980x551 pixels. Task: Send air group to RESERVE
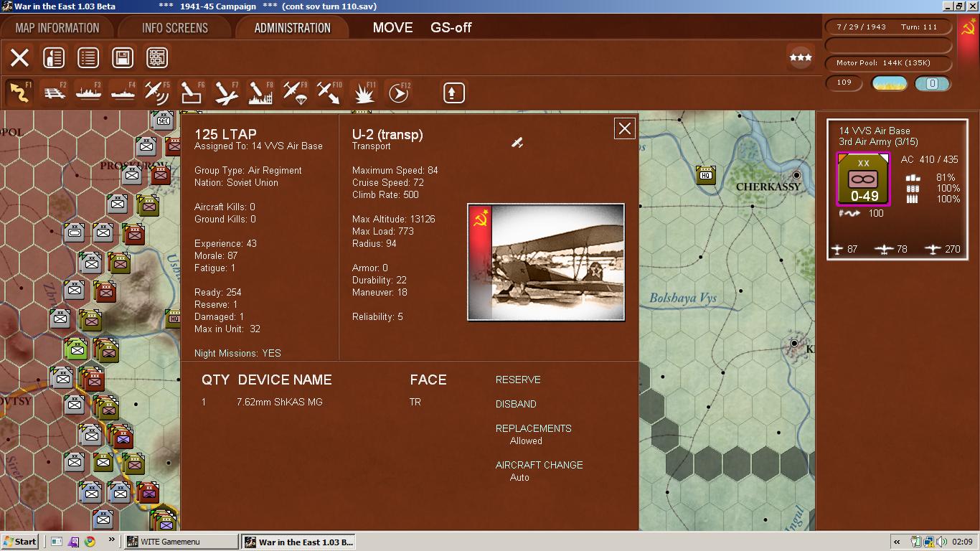click(x=518, y=380)
